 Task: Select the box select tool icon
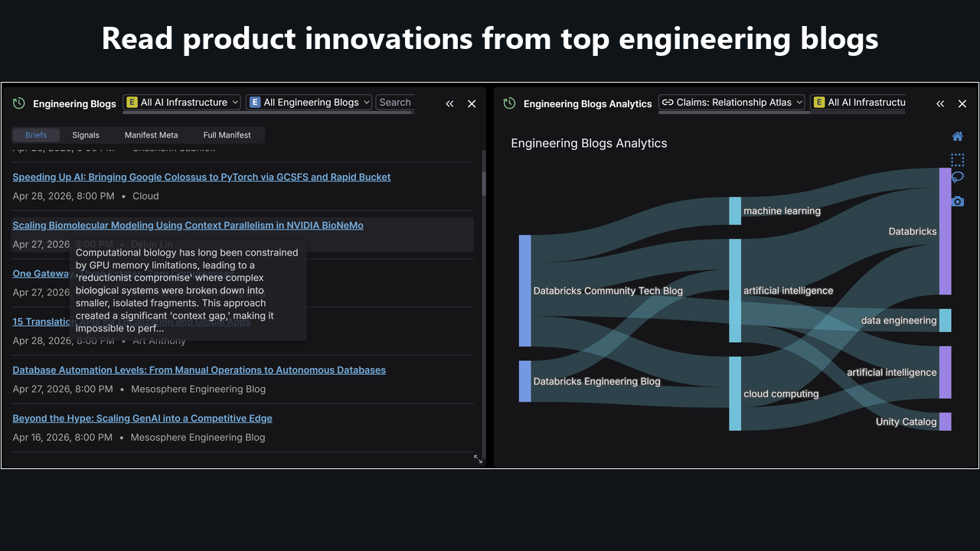point(957,160)
